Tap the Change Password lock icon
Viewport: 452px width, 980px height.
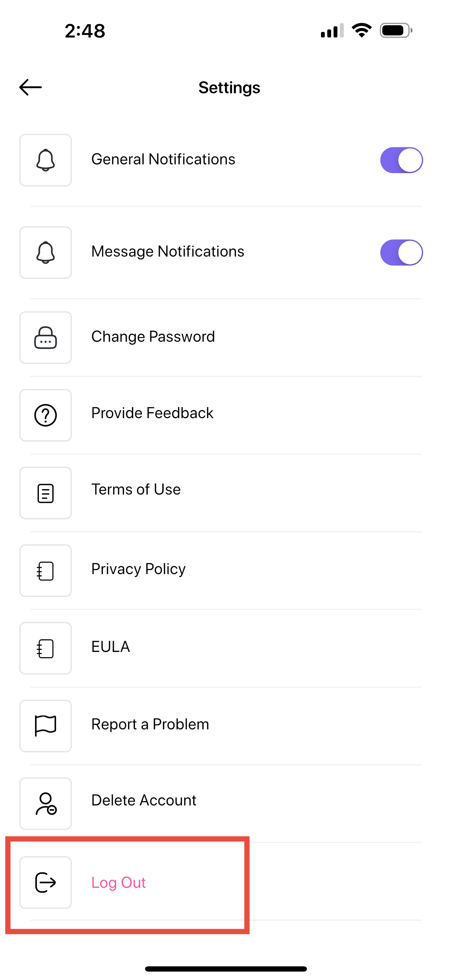point(46,338)
